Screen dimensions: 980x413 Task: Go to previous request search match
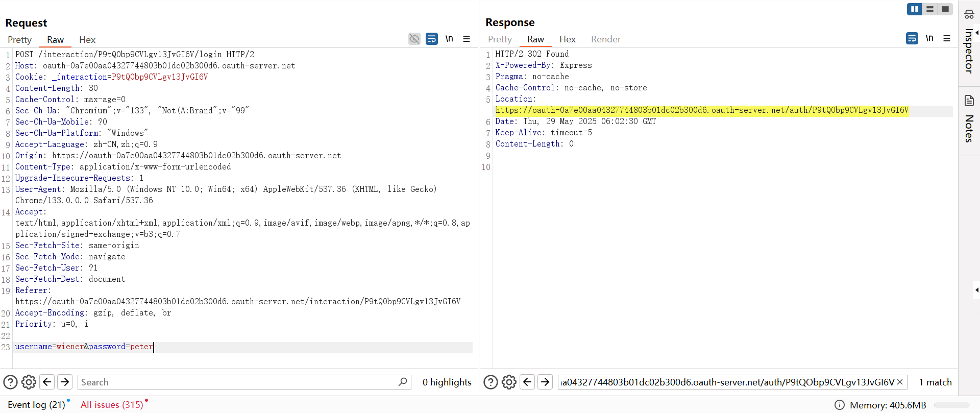(x=47, y=382)
